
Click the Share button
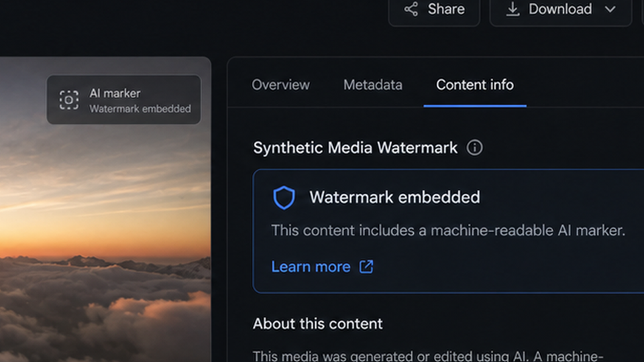[434, 10]
